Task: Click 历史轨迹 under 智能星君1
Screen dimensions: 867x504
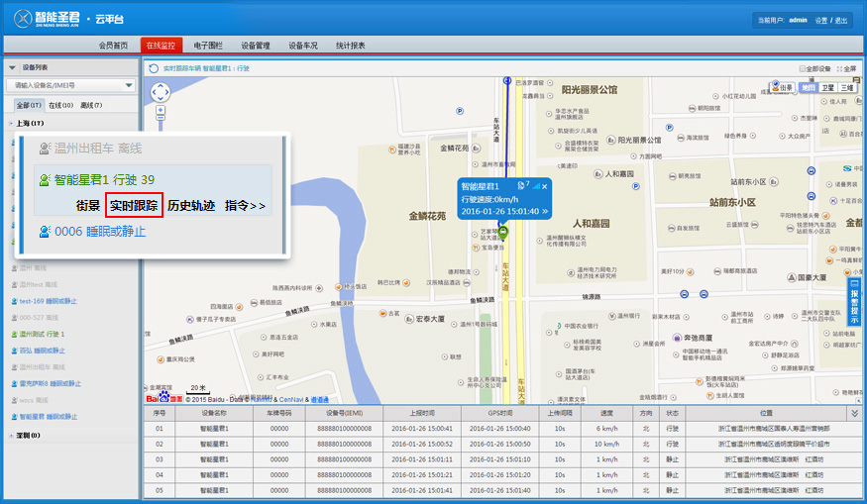Action: coord(191,206)
